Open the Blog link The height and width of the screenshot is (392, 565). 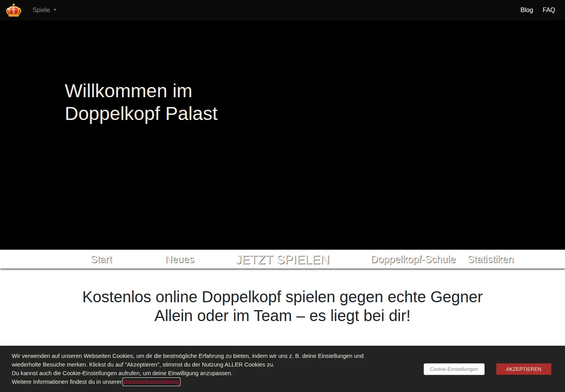[x=527, y=10]
